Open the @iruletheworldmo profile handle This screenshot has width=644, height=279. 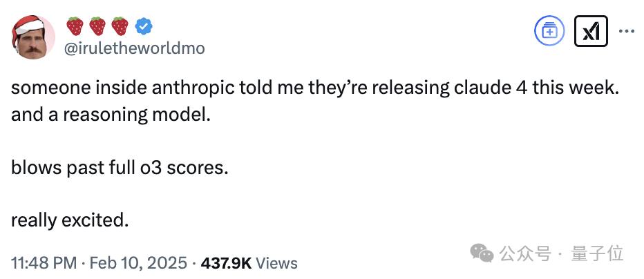coord(134,48)
